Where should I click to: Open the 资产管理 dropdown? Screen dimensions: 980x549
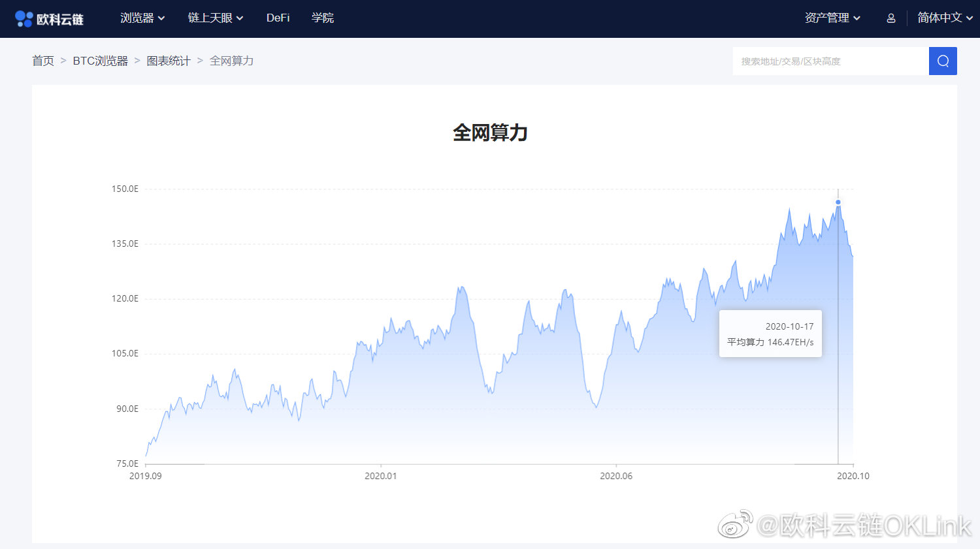[832, 18]
